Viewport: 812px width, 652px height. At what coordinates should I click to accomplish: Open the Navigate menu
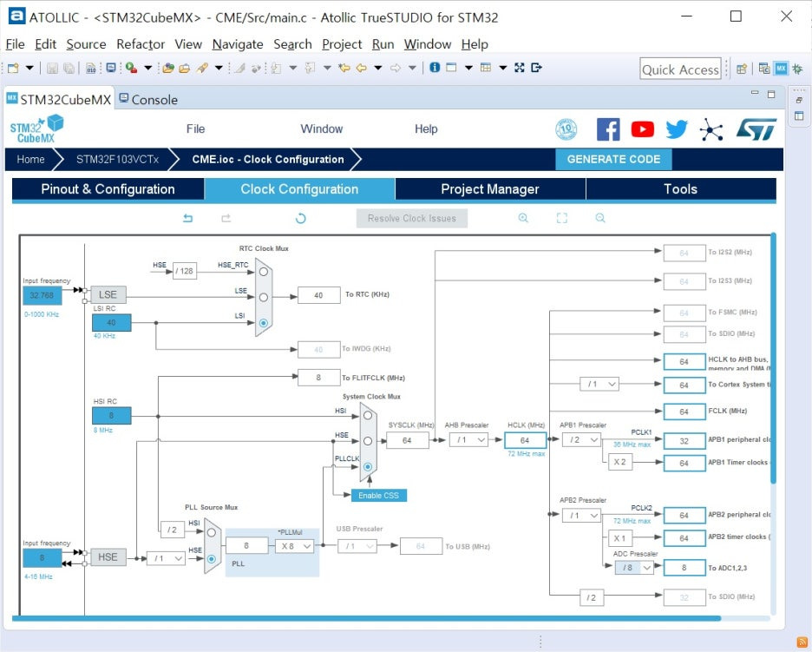tap(238, 44)
